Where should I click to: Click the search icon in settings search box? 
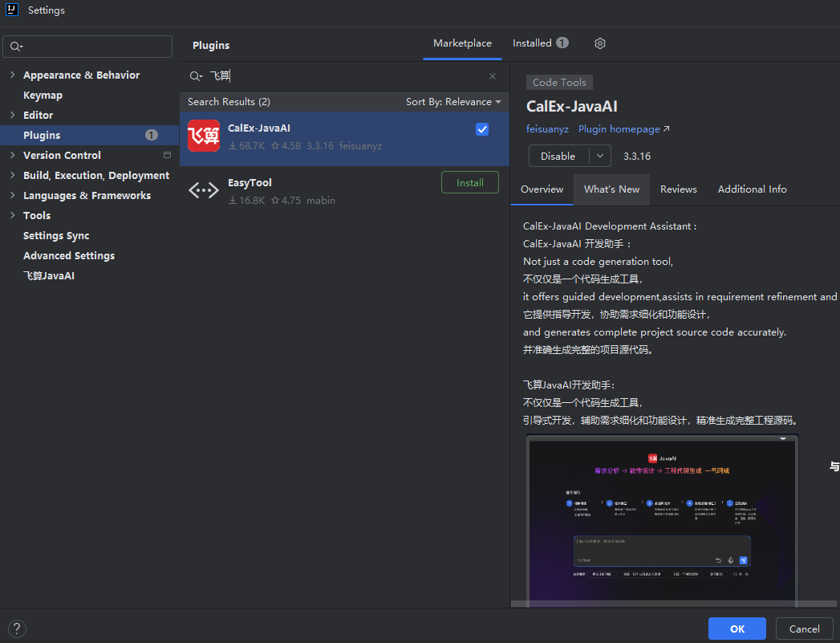pyautogui.click(x=16, y=47)
